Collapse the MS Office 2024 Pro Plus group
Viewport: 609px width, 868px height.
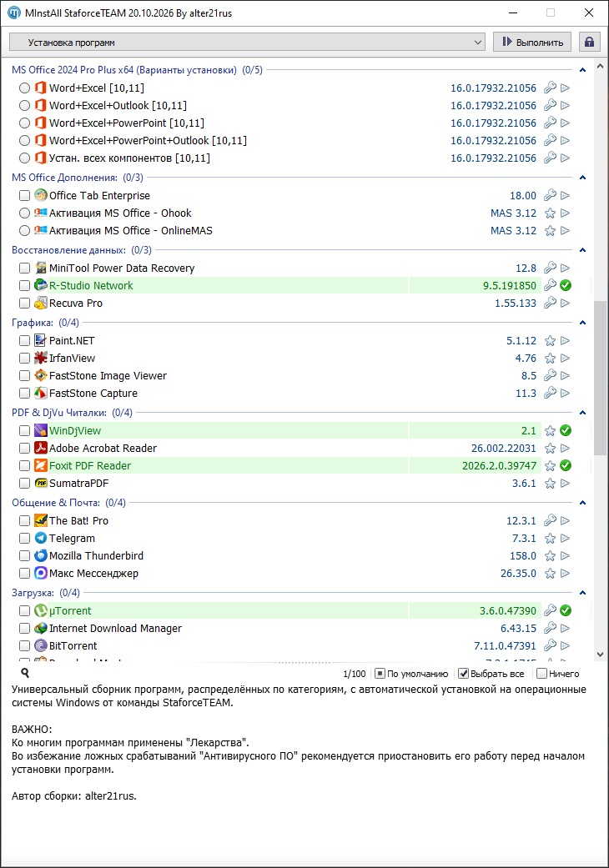coord(582,70)
